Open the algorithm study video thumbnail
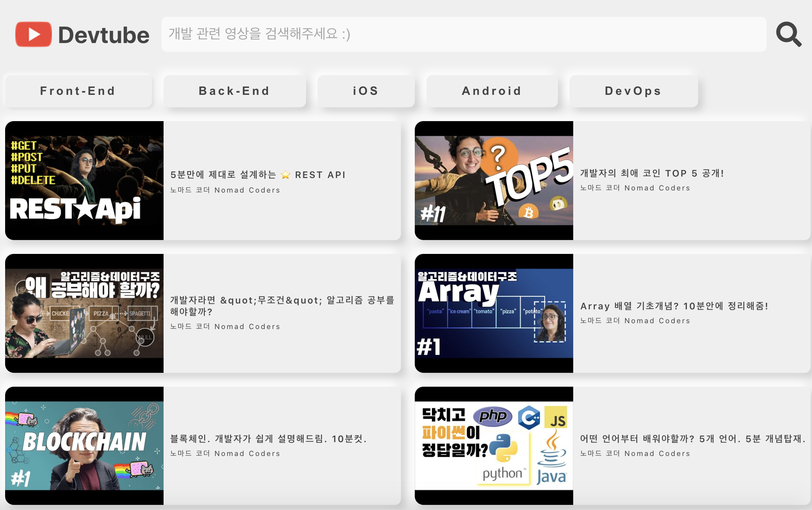Viewport: 812px width, 510px height. point(84,313)
